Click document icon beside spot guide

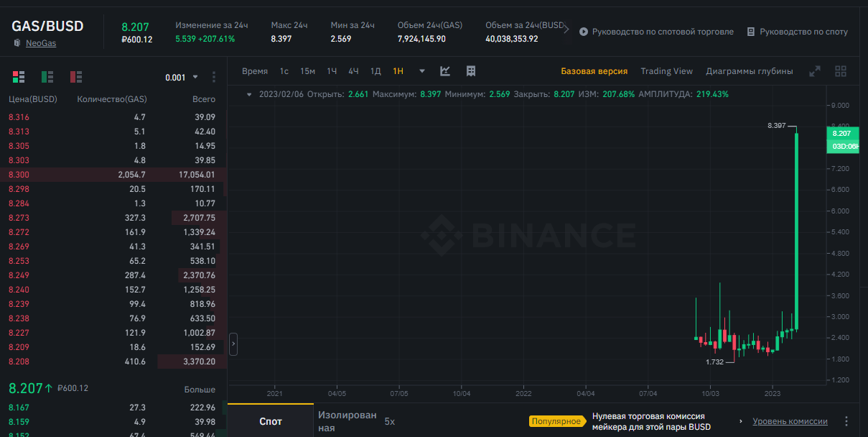click(x=751, y=32)
